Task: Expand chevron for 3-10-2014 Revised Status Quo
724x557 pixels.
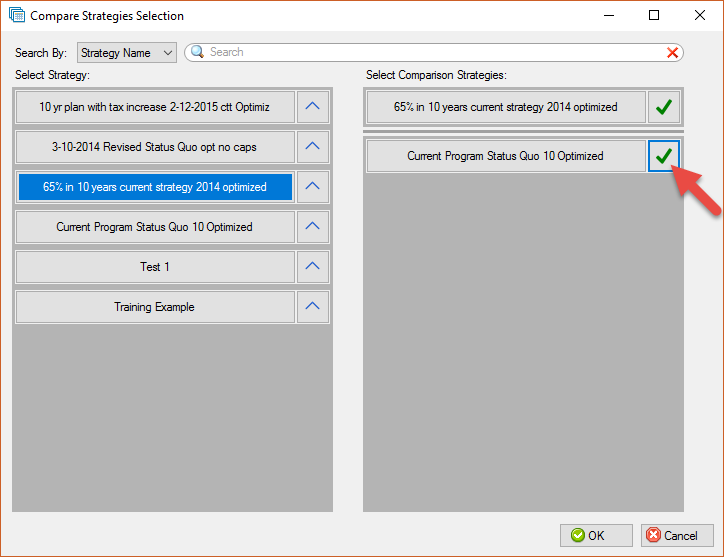Action: (313, 147)
